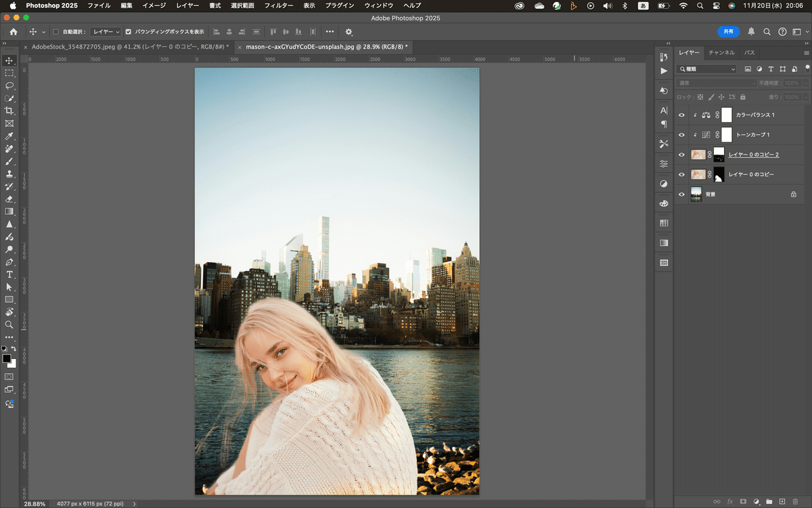Expand the status bar info arrow
This screenshot has height=508, width=812.
click(x=134, y=504)
